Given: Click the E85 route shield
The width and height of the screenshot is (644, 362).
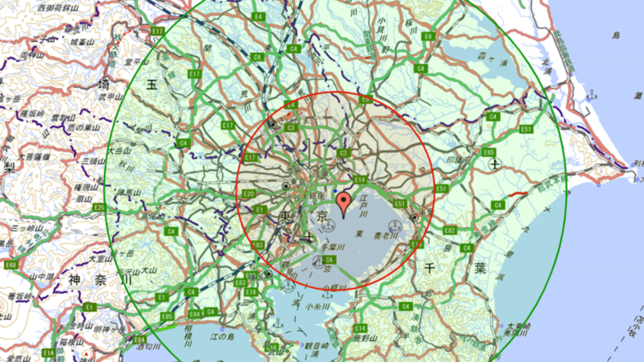Looking at the screenshot, I should tap(167, 317).
